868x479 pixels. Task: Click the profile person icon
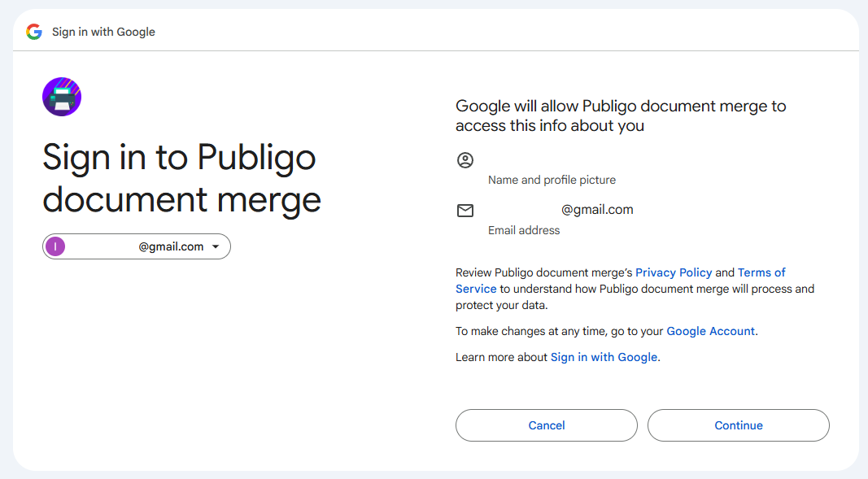(x=465, y=160)
